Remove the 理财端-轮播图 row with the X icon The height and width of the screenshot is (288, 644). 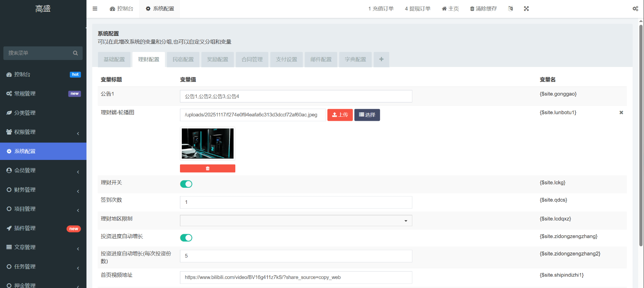(x=621, y=113)
